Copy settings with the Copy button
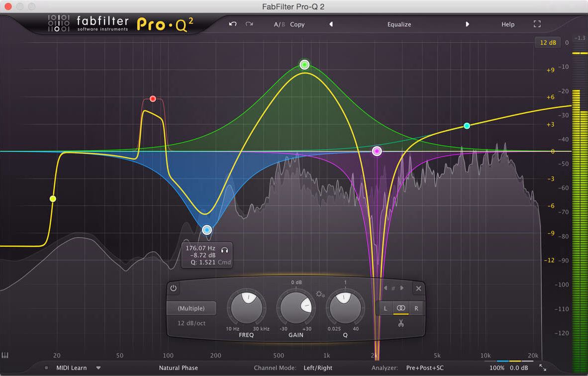The height and width of the screenshot is (376, 588). coord(297,24)
